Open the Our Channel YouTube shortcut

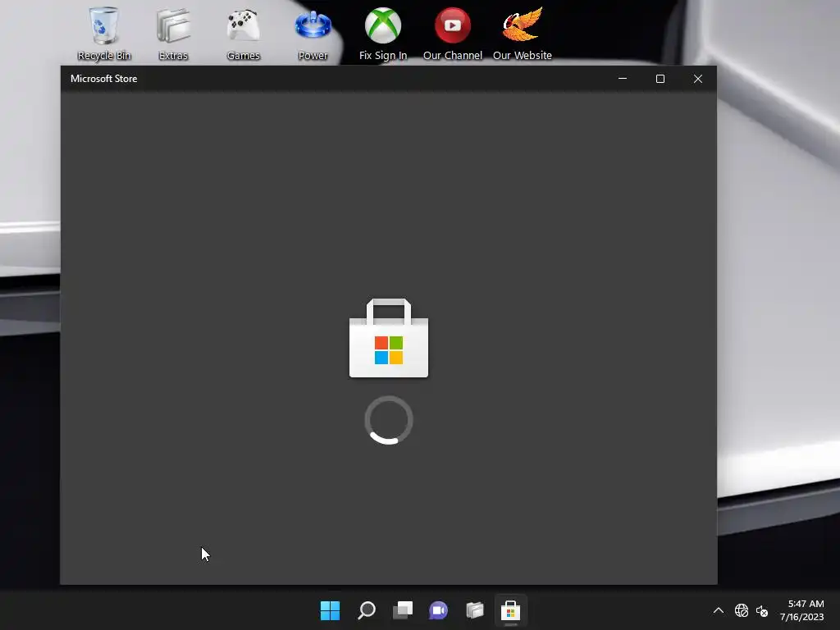(x=453, y=33)
